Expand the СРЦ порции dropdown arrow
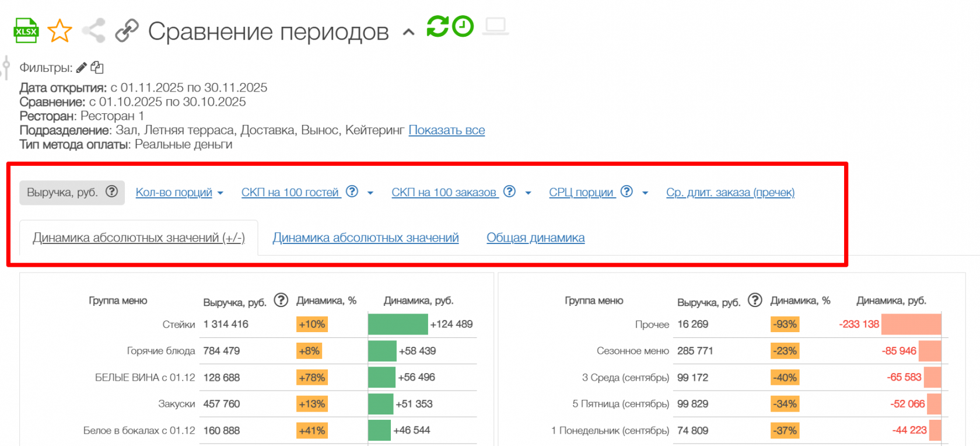 pyautogui.click(x=645, y=193)
